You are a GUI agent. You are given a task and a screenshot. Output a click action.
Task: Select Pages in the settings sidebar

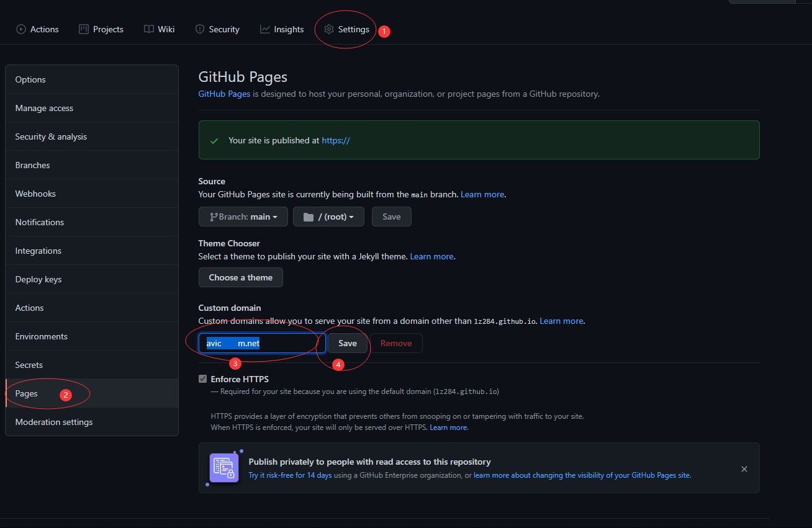point(27,393)
